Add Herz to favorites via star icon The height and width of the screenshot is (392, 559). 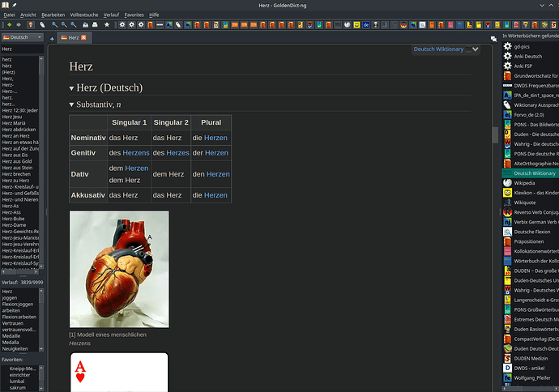pos(107,25)
